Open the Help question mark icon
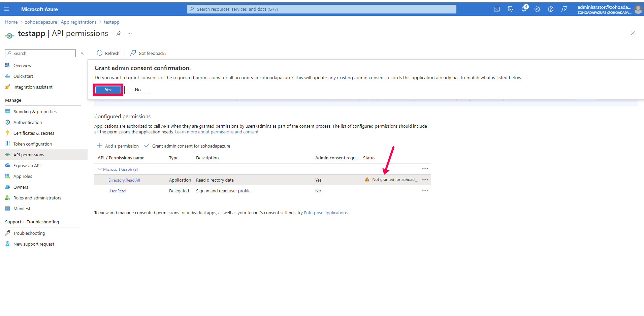Image resolution: width=644 pixels, height=316 pixels. (x=551, y=9)
